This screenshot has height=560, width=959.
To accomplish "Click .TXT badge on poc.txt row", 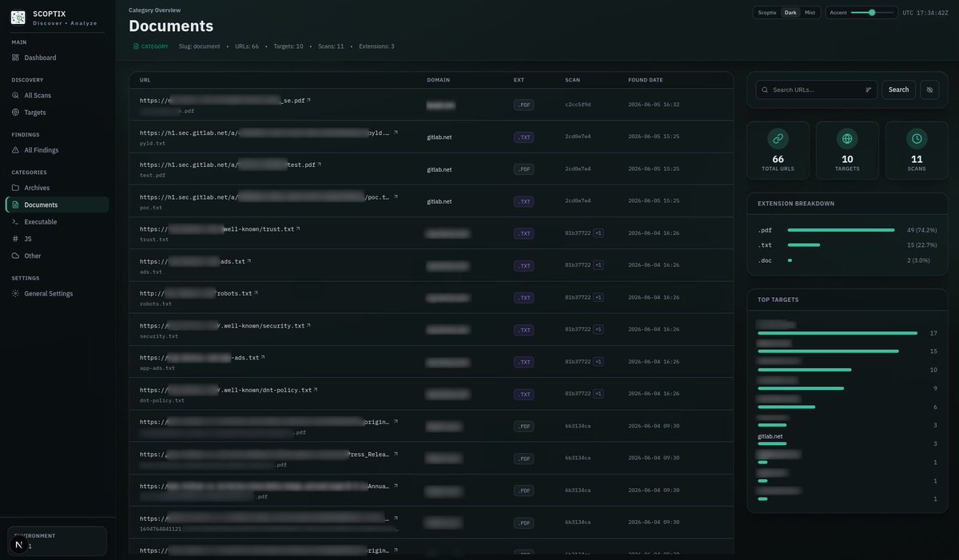I will 523,201.
